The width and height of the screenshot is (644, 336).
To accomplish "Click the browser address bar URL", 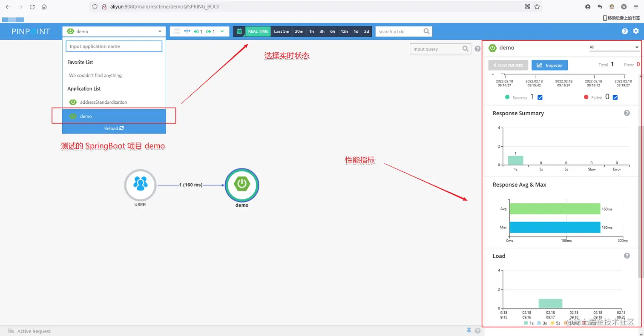I will 165,7.
